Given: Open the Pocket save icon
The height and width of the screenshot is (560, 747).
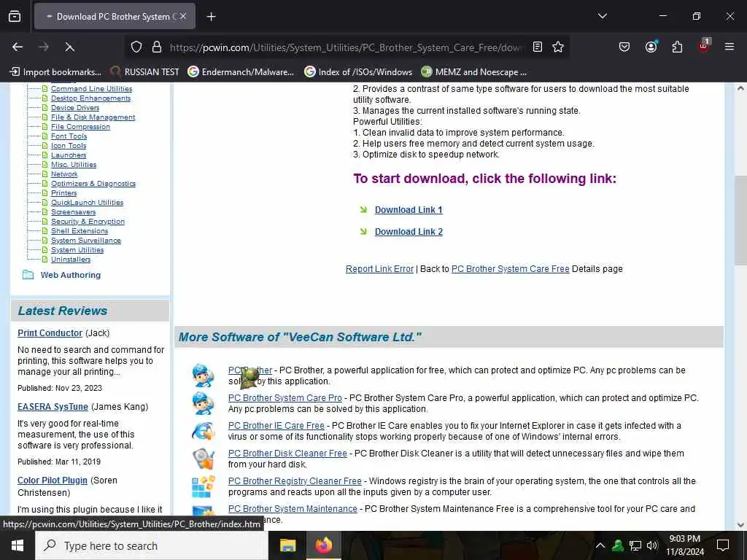Looking at the screenshot, I should (624, 47).
